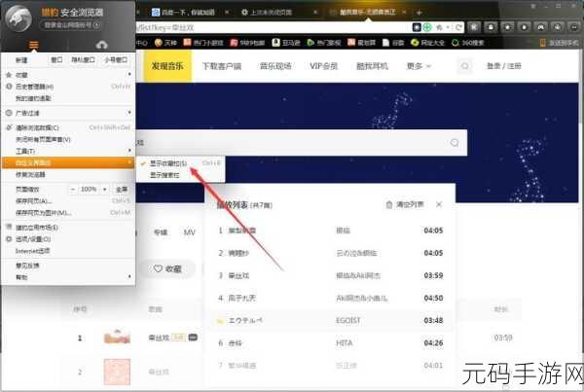
Task: Click the browser address bar URL field
Action: 272,27
